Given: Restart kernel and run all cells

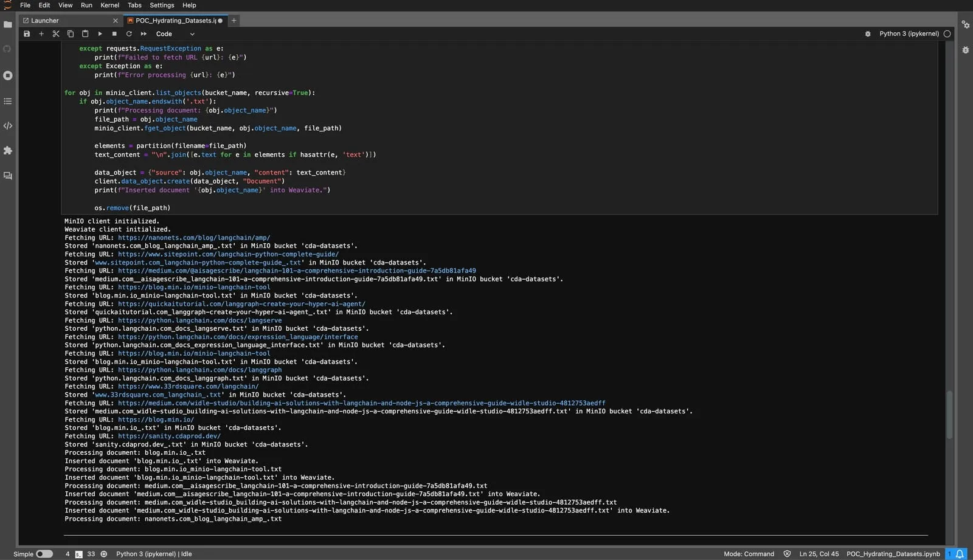Looking at the screenshot, I should [144, 34].
